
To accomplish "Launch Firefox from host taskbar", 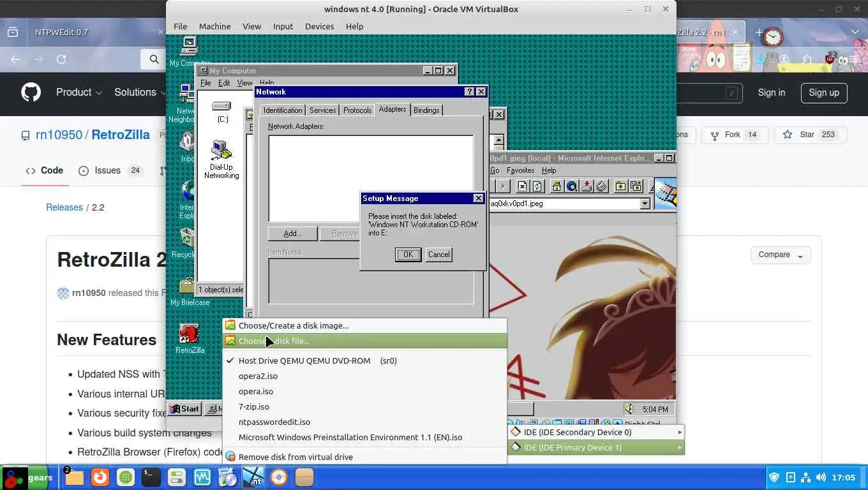I will click(100, 477).
